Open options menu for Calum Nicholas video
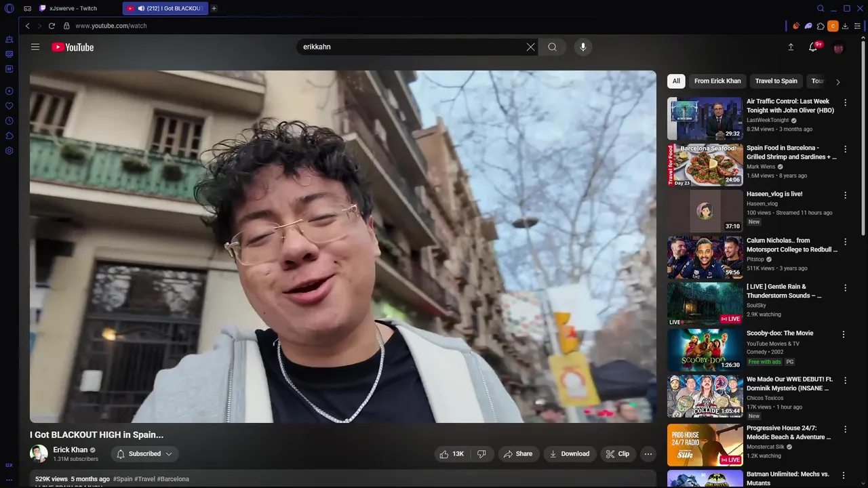 [x=845, y=241]
